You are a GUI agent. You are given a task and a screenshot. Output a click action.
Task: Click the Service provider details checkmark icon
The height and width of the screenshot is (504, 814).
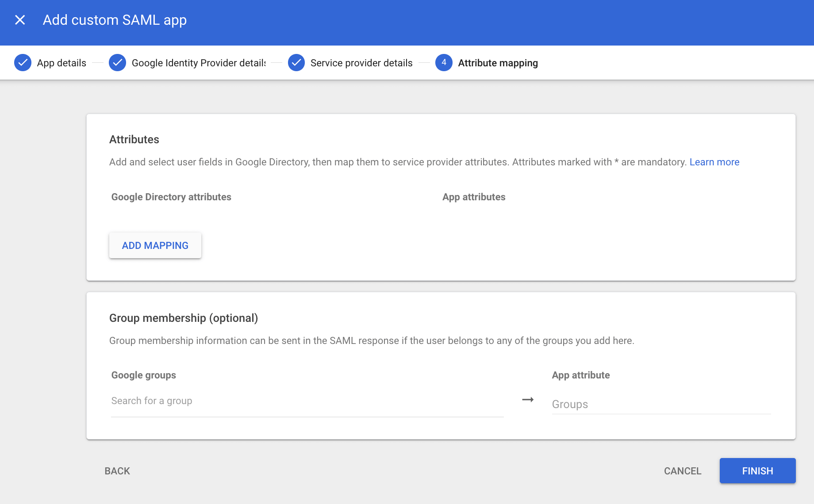click(296, 63)
